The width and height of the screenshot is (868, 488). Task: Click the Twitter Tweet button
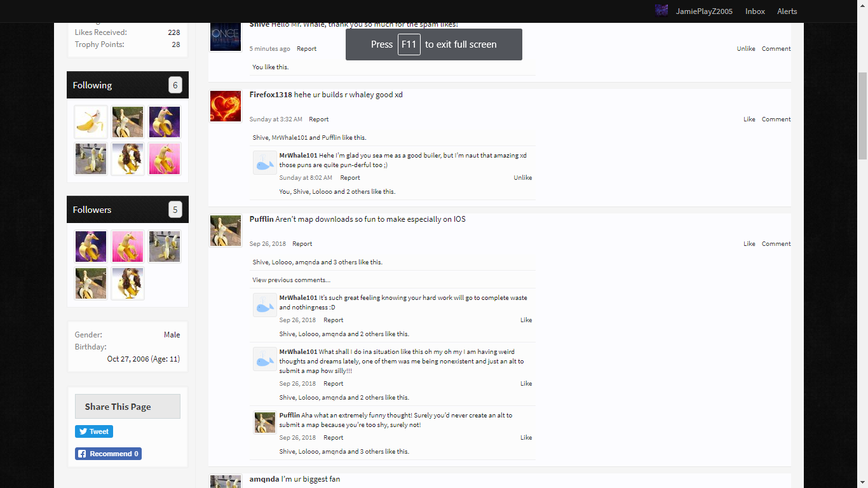coord(94,431)
